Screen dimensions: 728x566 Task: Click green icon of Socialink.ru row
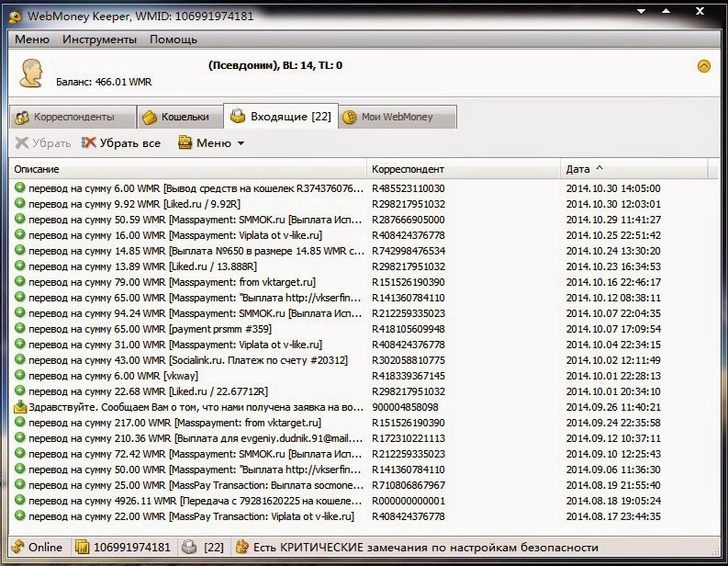(x=19, y=359)
